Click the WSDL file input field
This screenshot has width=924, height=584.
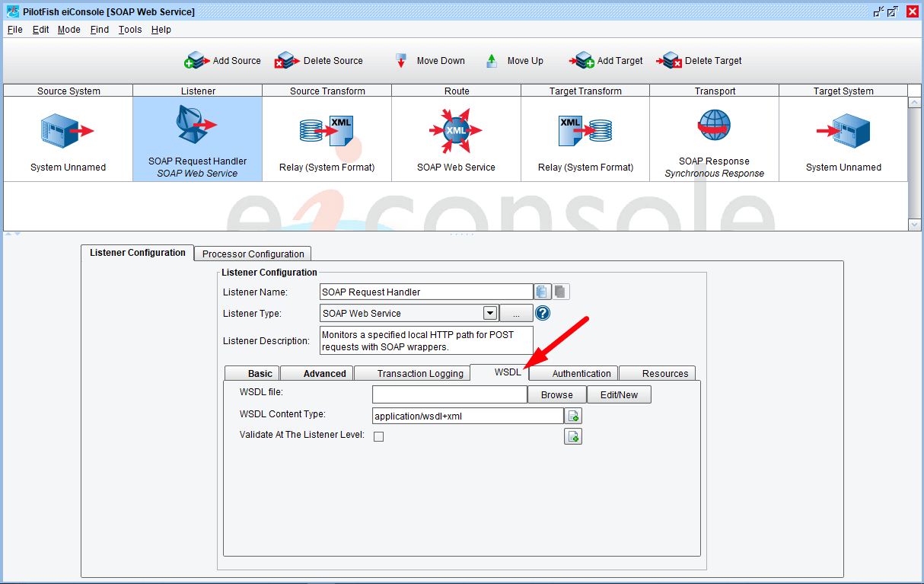pyautogui.click(x=449, y=394)
